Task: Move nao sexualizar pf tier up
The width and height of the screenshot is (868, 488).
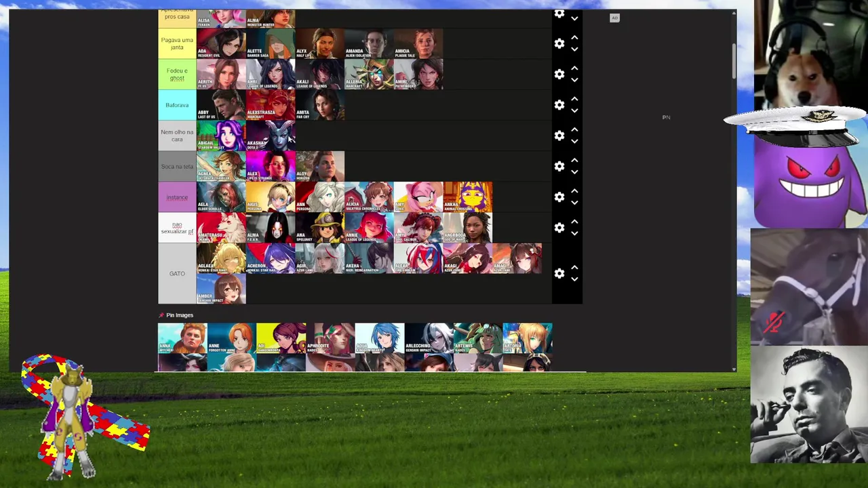Action: click(574, 221)
